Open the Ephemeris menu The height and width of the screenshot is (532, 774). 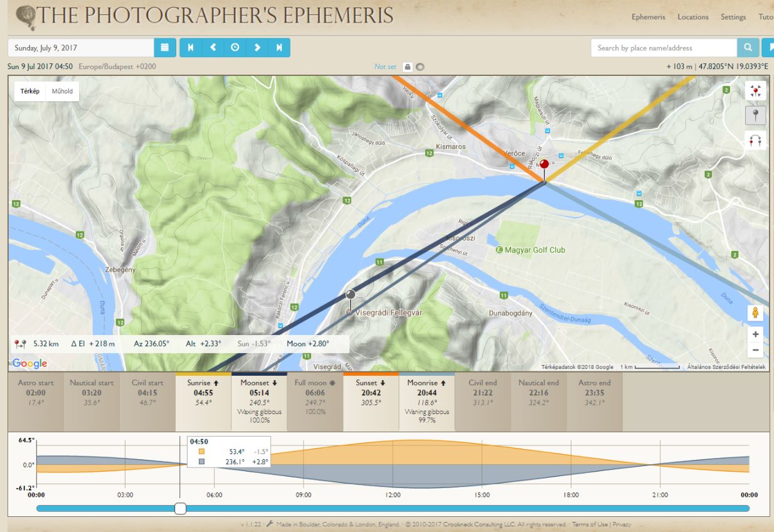649,17
